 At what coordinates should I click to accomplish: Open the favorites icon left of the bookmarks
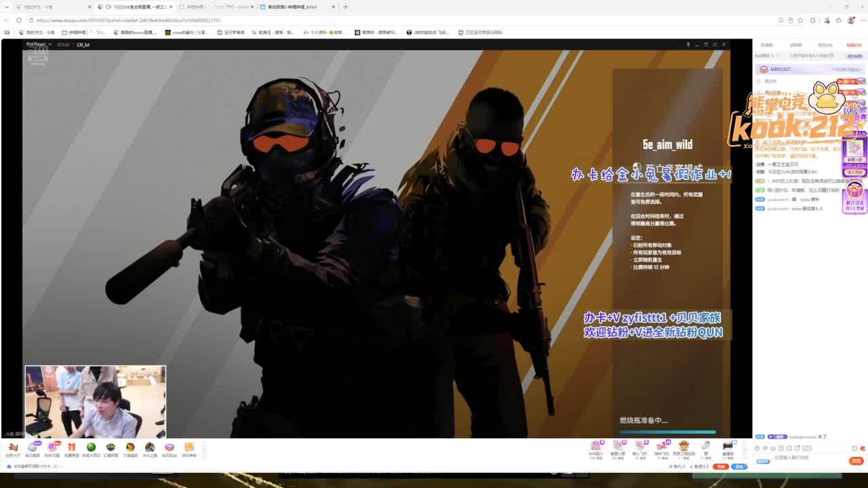coord(7,33)
